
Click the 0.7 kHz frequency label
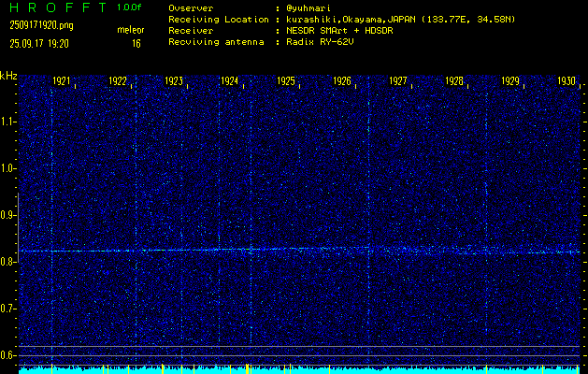pyautogui.click(x=7, y=309)
